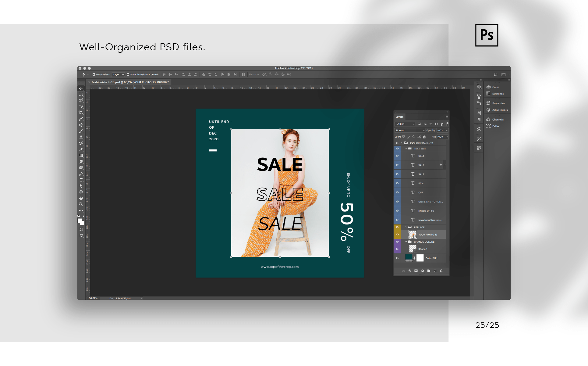Click the foreground color swatch
The height and width of the screenshot is (366, 588).
point(80,221)
